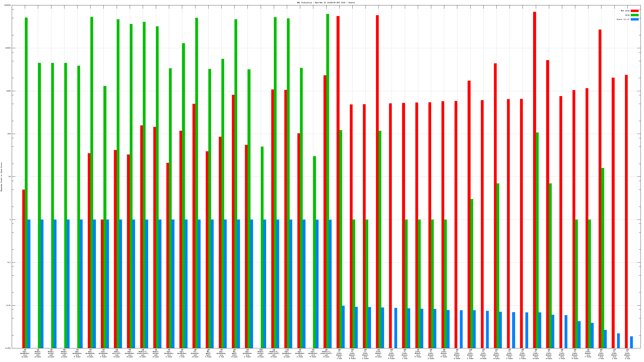Click the bl.spamcop.net origin axis label
This screenshot has width=644, height=362.
[x=195, y=353]
